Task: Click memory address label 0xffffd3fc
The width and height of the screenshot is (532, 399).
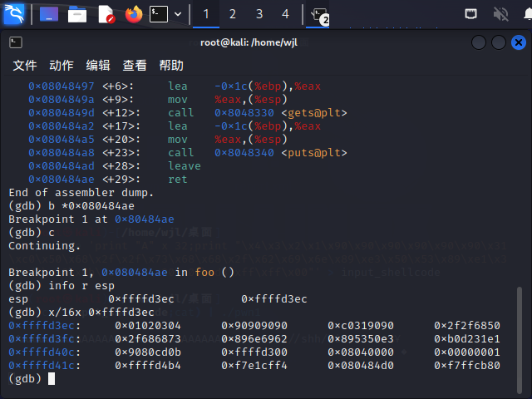Action: (42, 339)
